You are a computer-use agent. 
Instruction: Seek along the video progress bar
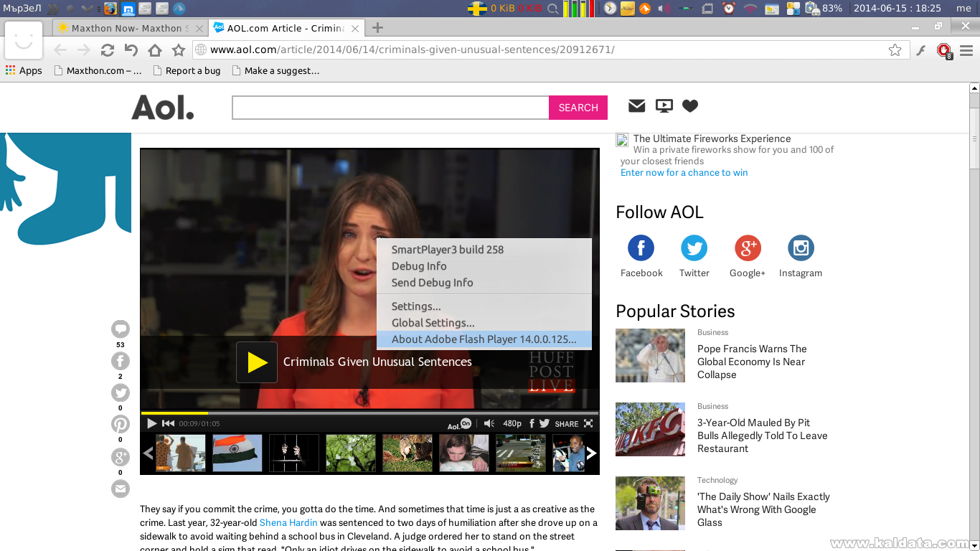(x=369, y=413)
